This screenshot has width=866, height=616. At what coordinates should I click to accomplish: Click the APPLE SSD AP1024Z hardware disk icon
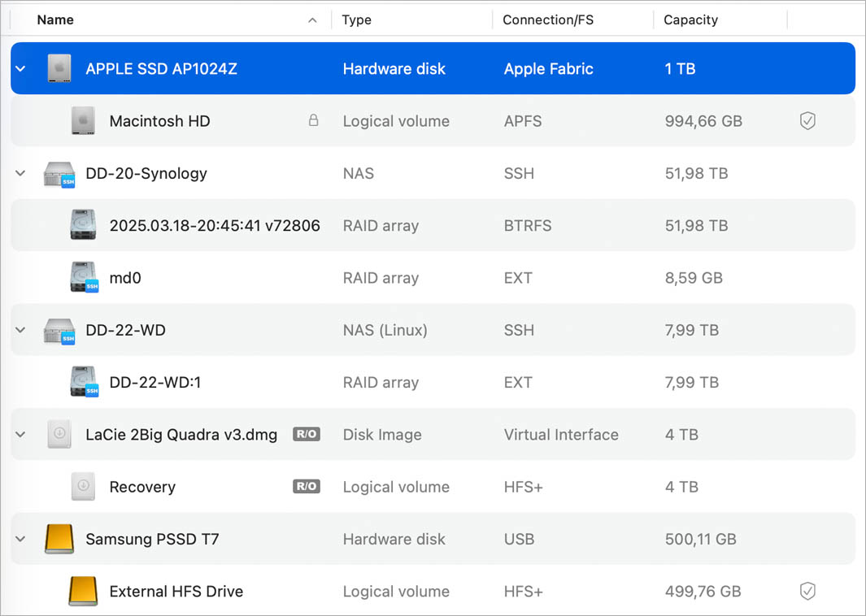pos(59,68)
